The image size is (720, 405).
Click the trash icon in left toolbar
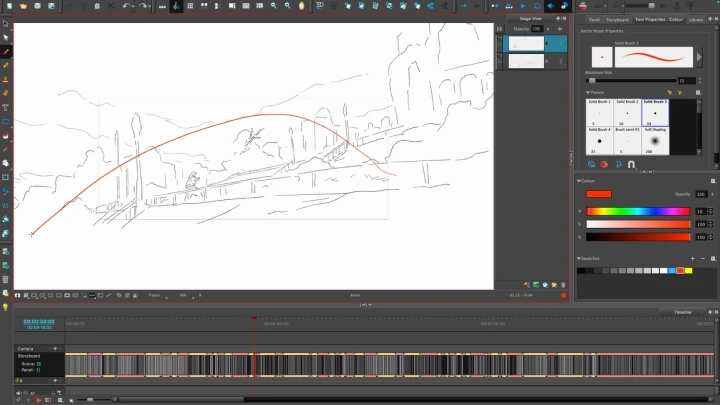tap(6, 279)
